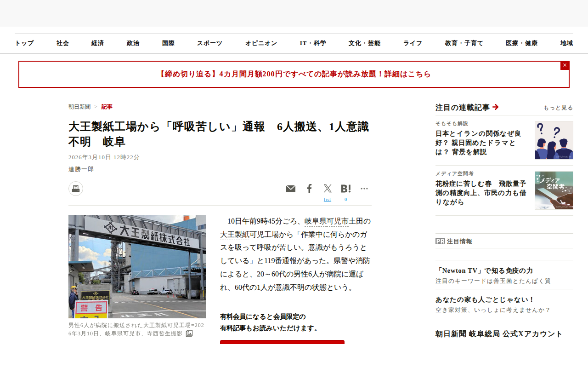The image size is (588, 368).
Task: Click the メディア空間考 series label text
Action: (455, 173)
